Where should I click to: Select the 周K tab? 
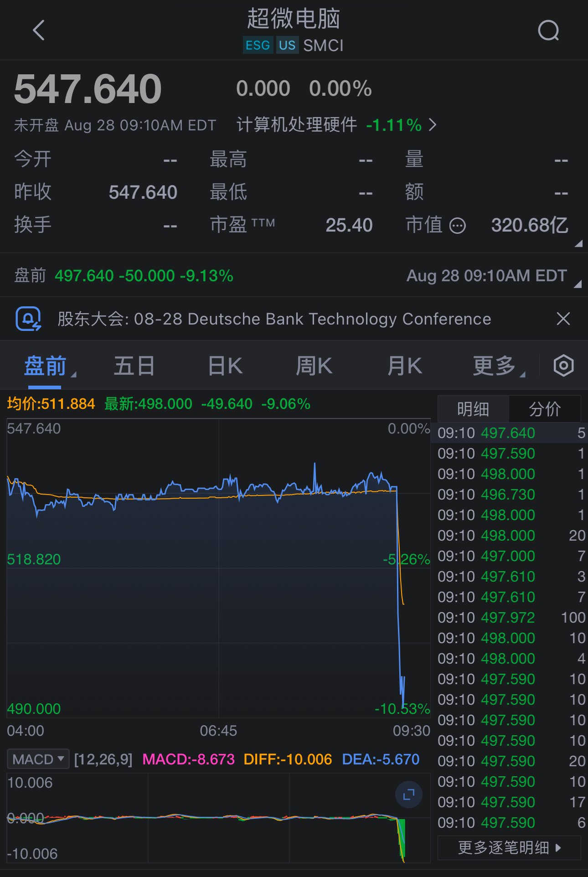[315, 366]
